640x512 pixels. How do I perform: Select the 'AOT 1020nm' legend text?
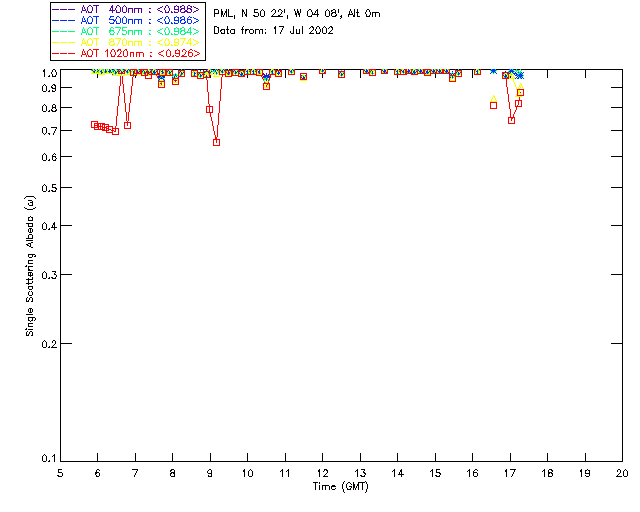pos(112,53)
